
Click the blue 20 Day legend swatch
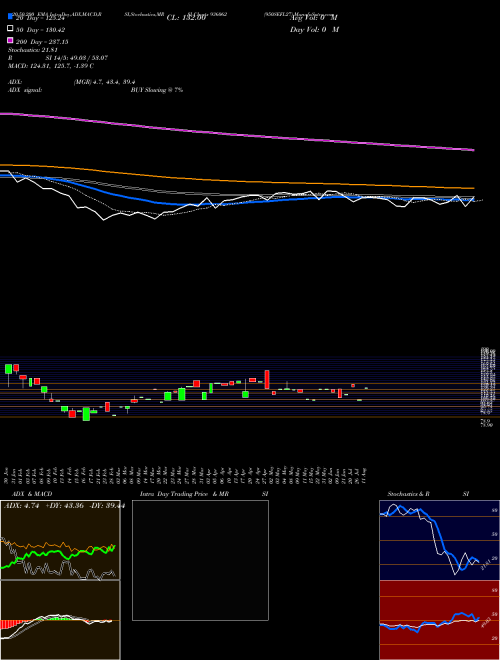point(10,16)
